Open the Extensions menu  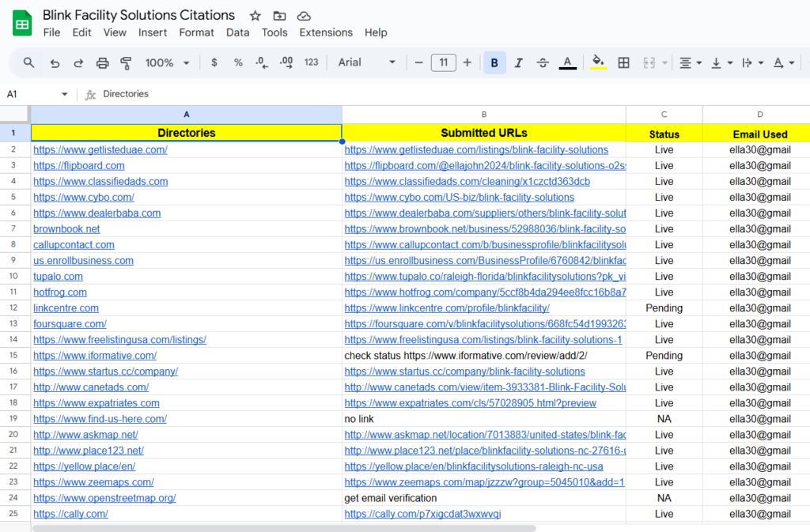point(326,32)
